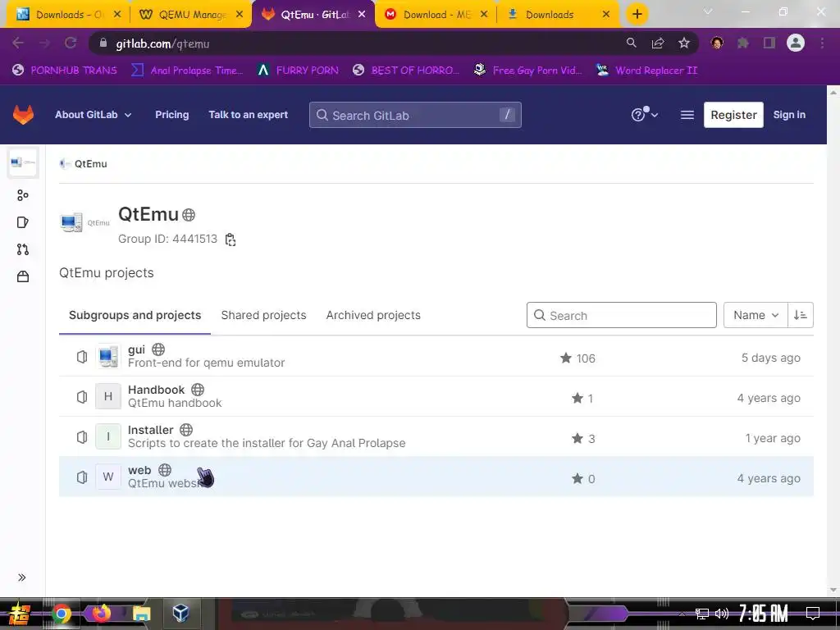The width and height of the screenshot is (840, 630).
Task: Open the notifications icon in taskbar
Action: tap(813, 614)
